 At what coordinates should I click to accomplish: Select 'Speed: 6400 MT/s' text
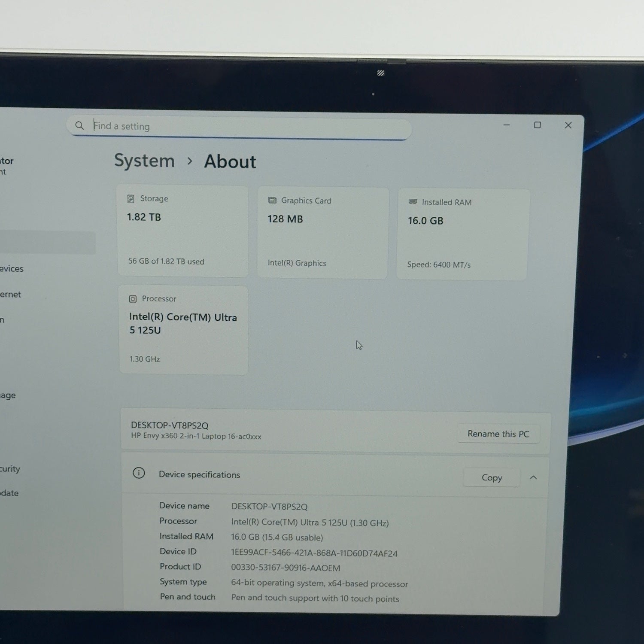click(439, 265)
